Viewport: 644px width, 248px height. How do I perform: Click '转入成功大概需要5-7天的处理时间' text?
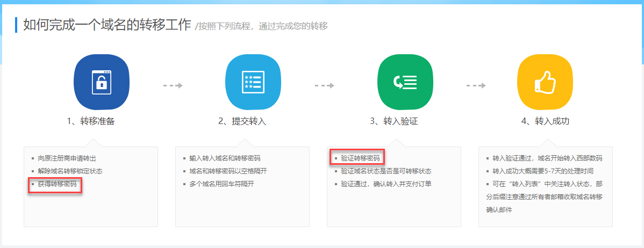click(x=543, y=171)
